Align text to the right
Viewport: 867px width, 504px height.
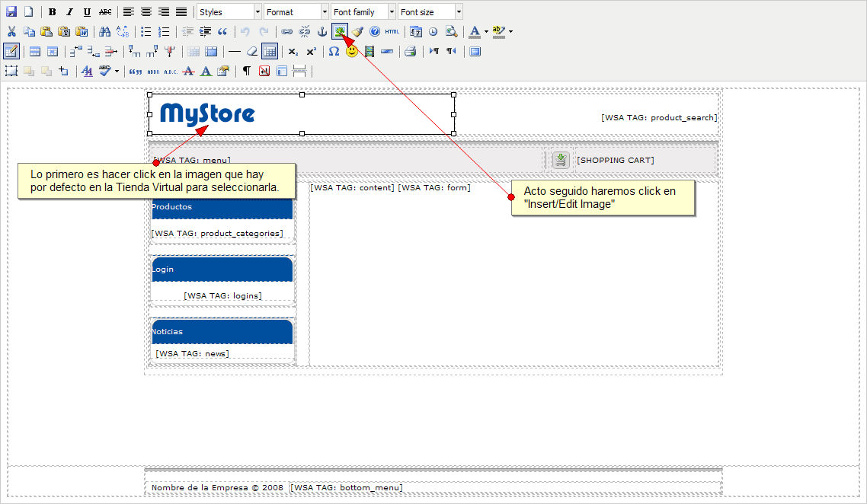(x=164, y=11)
